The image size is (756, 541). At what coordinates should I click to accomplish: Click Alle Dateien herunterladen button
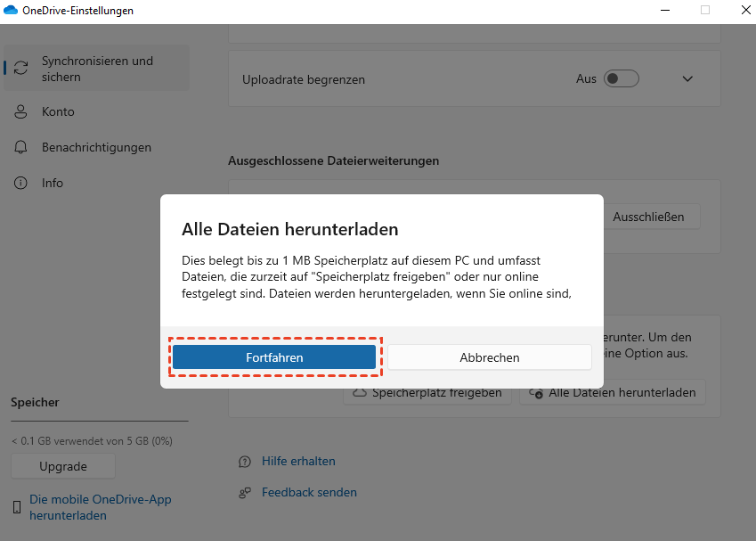613,392
